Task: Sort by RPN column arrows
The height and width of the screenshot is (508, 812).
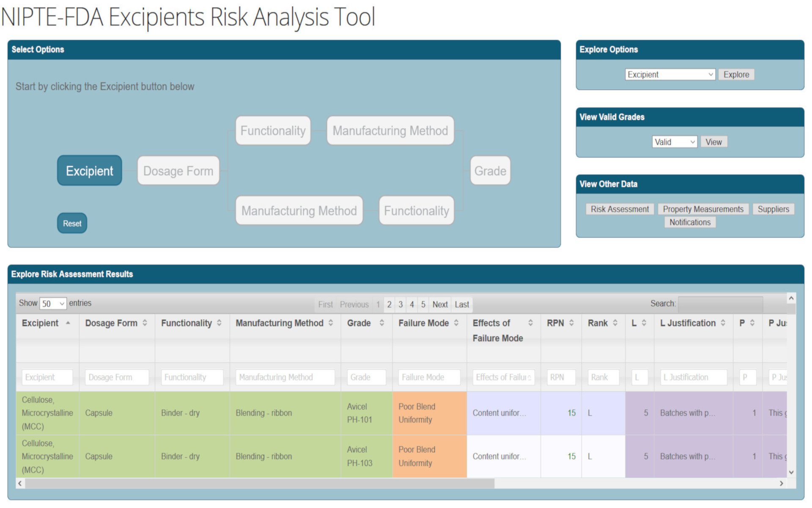Action: point(571,323)
